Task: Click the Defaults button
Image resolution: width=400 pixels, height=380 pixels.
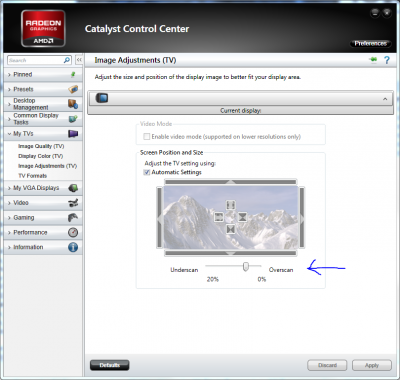Action: [x=110, y=365]
